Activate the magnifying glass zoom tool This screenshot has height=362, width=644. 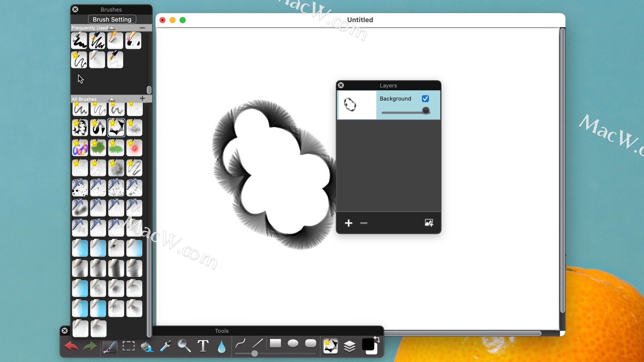coord(184,346)
